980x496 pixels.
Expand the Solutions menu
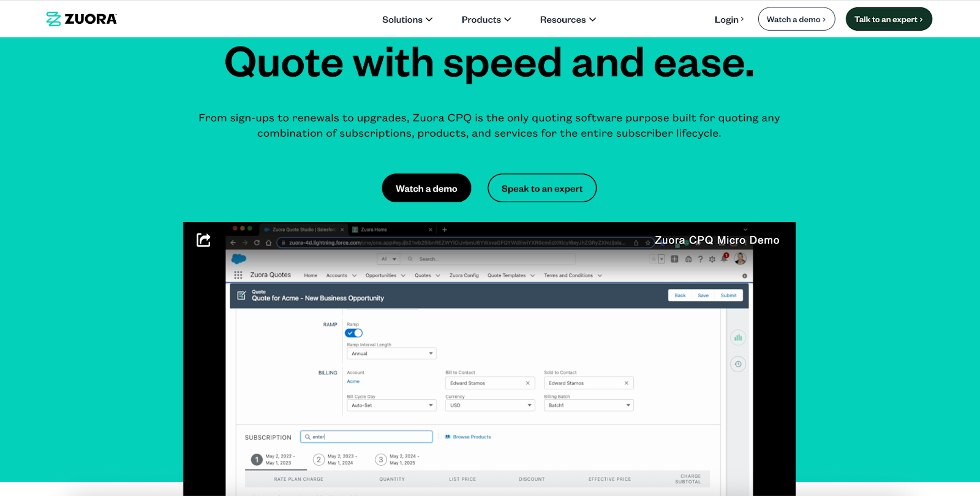407,20
